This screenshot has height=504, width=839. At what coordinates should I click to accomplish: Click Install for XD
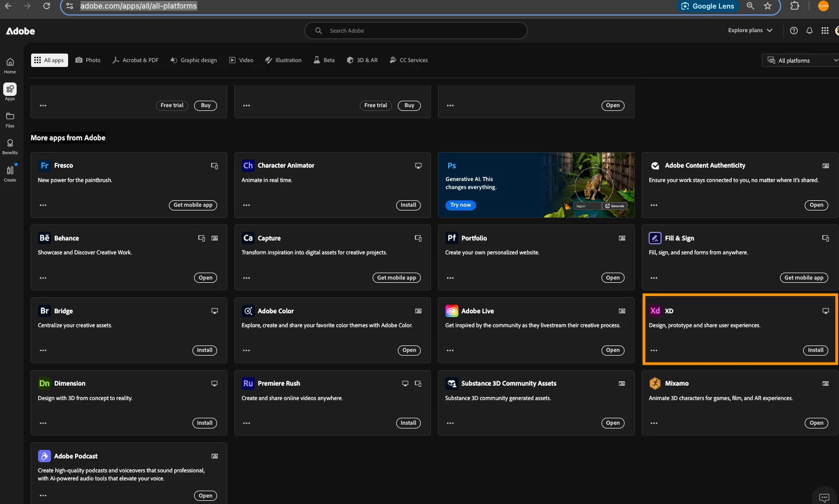click(815, 350)
